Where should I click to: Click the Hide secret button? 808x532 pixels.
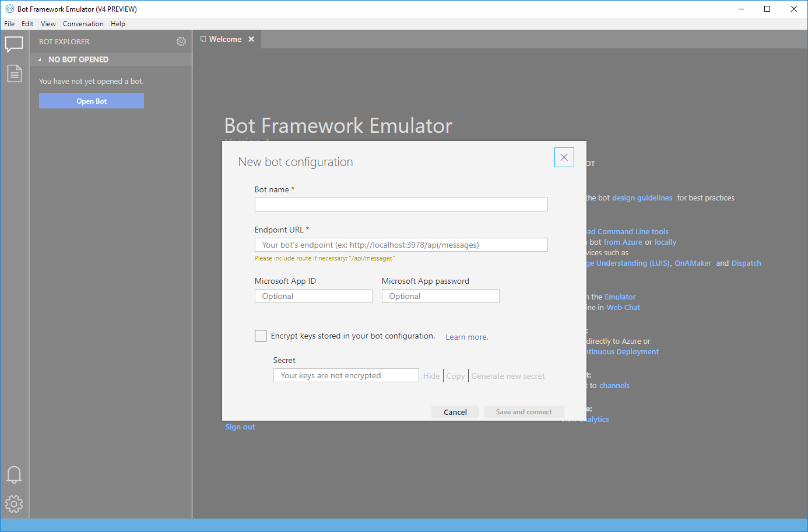431,376
